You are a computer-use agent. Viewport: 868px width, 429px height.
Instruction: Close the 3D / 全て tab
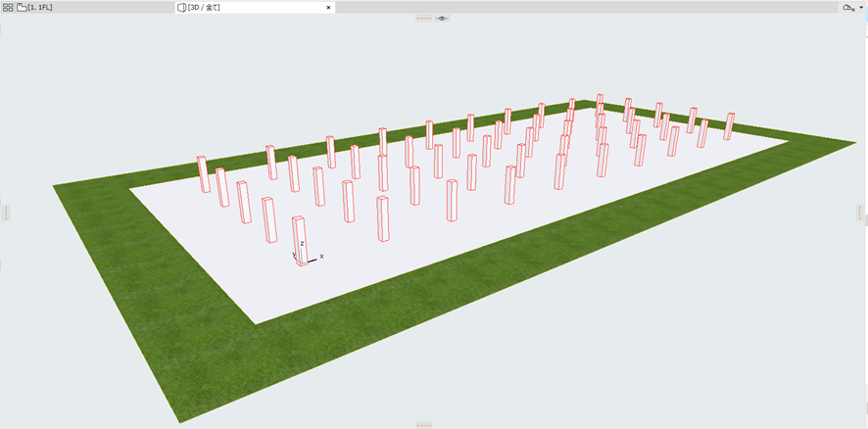pos(328,7)
